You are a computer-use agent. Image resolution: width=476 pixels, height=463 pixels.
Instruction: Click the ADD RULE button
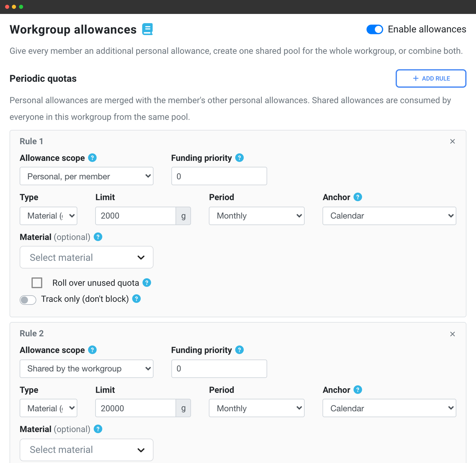pos(431,79)
